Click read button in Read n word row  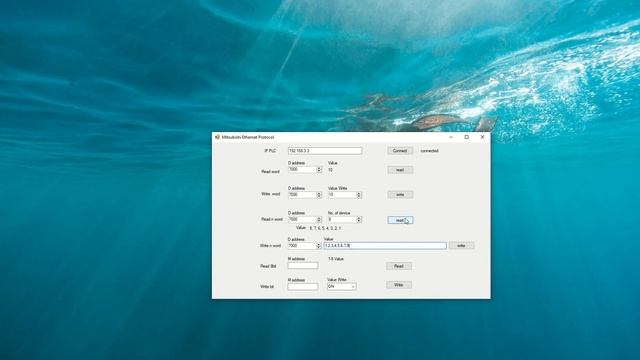pyautogui.click(x=400, y=220)
